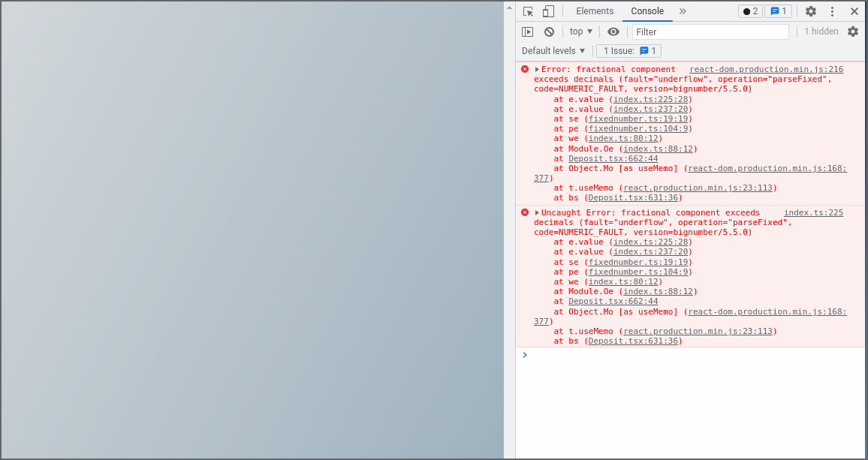Open fixednumber.ts:19:19 in the first error stack
This screenshot has width=868, height=460.
click(x=638, y=119)
